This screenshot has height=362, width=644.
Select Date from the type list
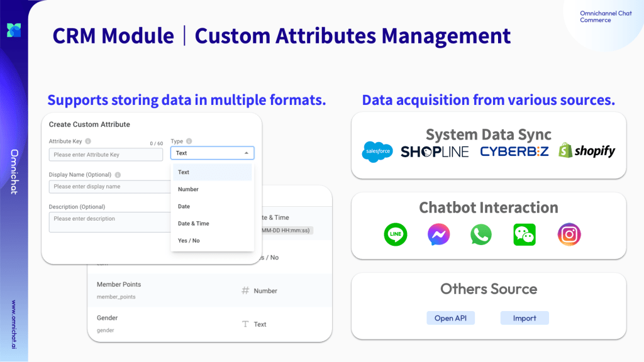[x=184, y=206]
